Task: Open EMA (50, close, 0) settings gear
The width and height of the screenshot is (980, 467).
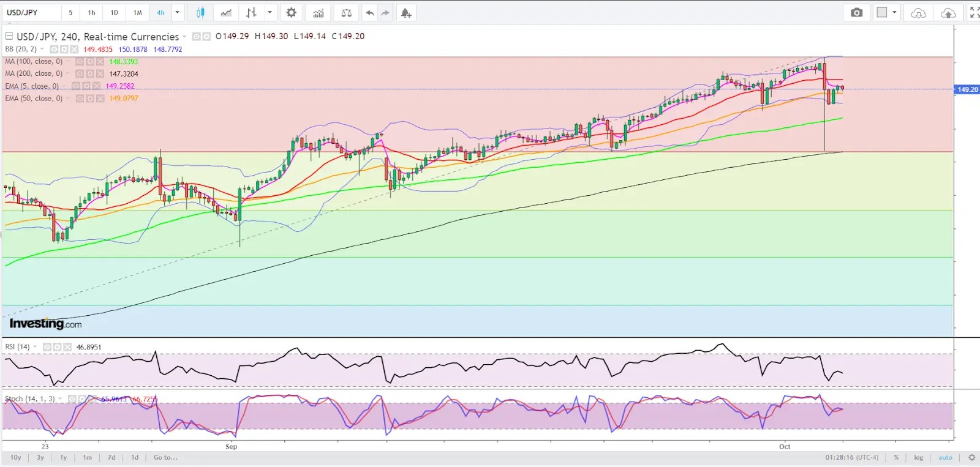Action: tap(89, 99)
